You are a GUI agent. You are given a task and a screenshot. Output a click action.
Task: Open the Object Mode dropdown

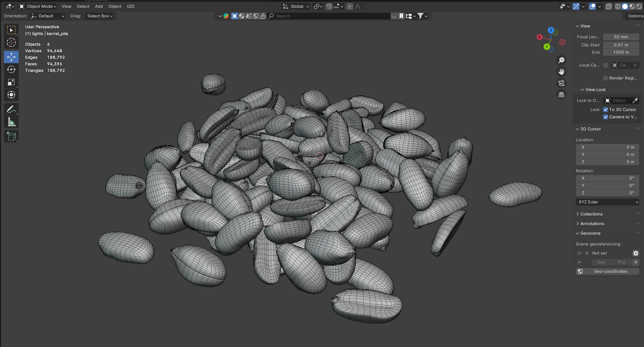(38, 6)
